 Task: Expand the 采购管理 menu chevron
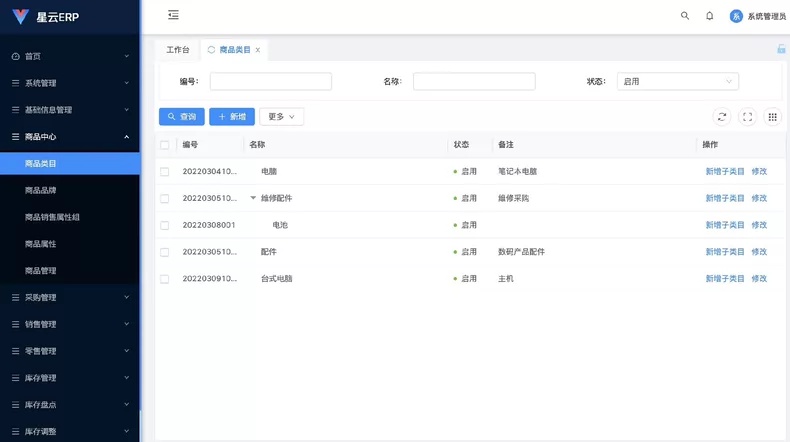pyautogui.click(x=126, y=297)
